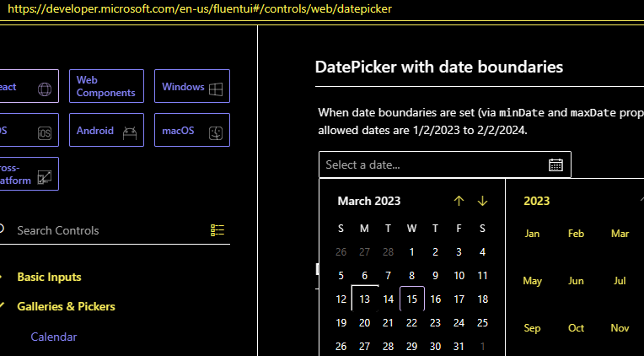Screen dimensions: 644x356
Task: Click the calendar icon in date field
Action: (x=555, y=165)
